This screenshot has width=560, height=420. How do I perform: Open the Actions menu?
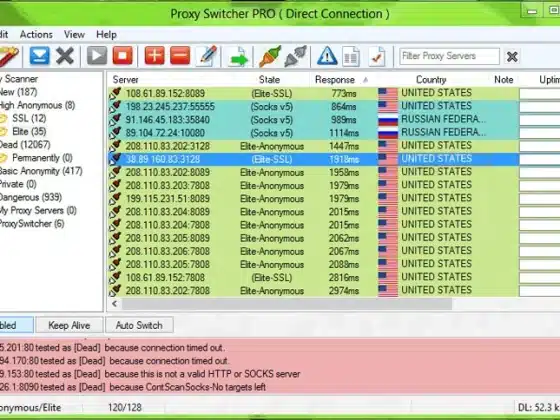click(x=36, y=35)
